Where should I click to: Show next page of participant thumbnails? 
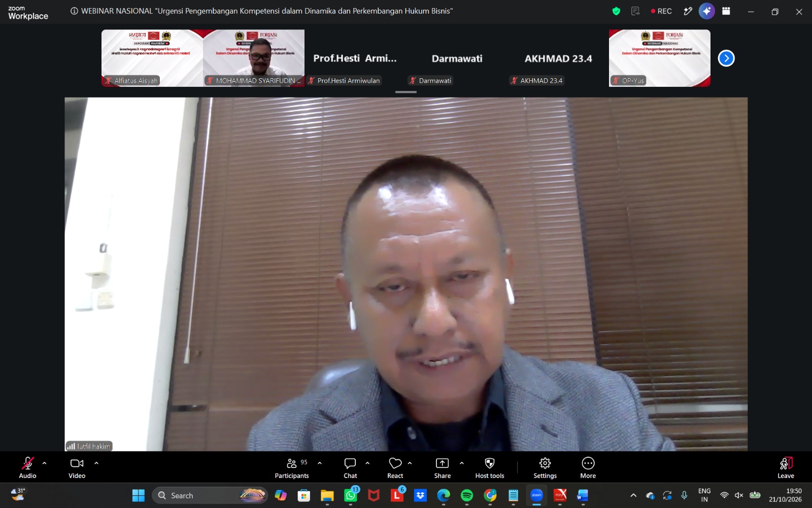tap(726, 58)
